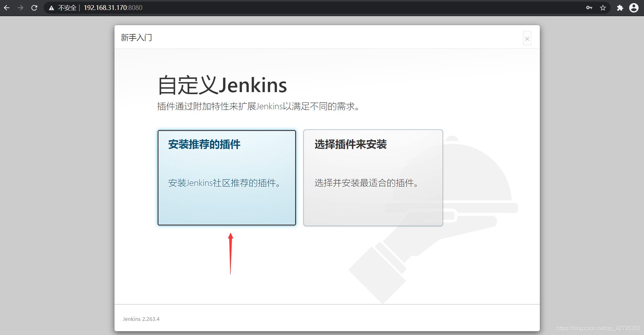
Task: Reload the Jenkins setup page
Action: coord(34,7)
